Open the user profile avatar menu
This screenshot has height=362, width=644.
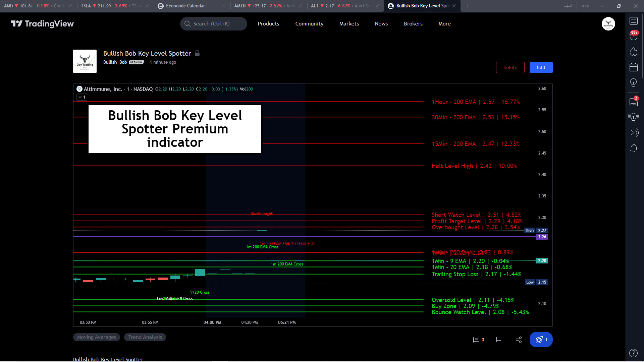point(608,23)
